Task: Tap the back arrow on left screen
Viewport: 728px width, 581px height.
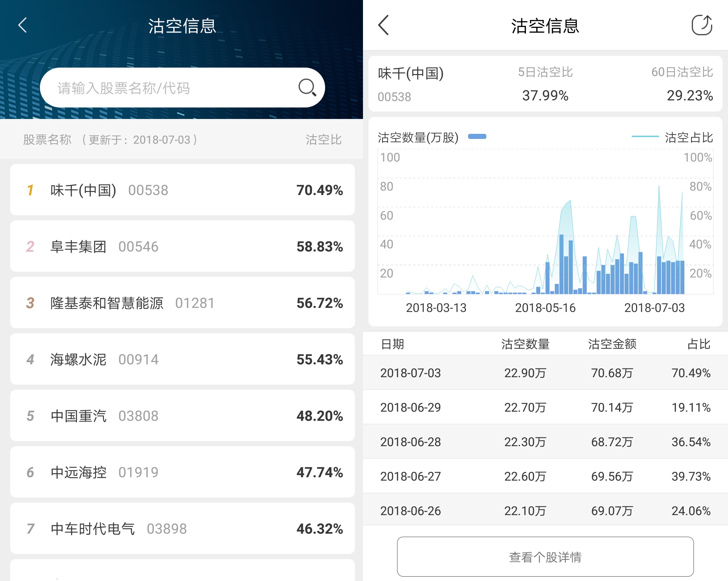Action: (x=23, y=25)
